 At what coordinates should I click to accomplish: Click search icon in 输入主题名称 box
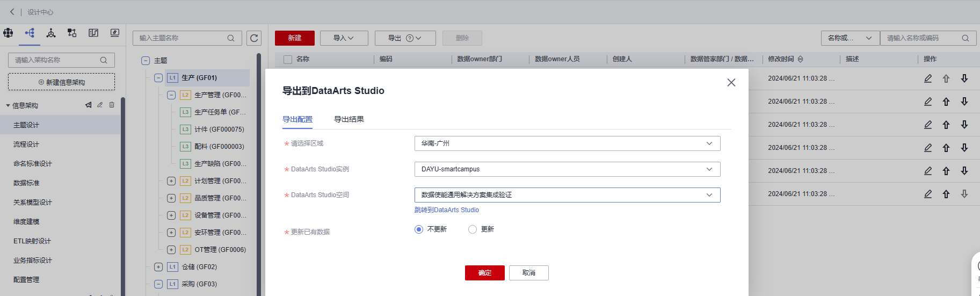231,38
